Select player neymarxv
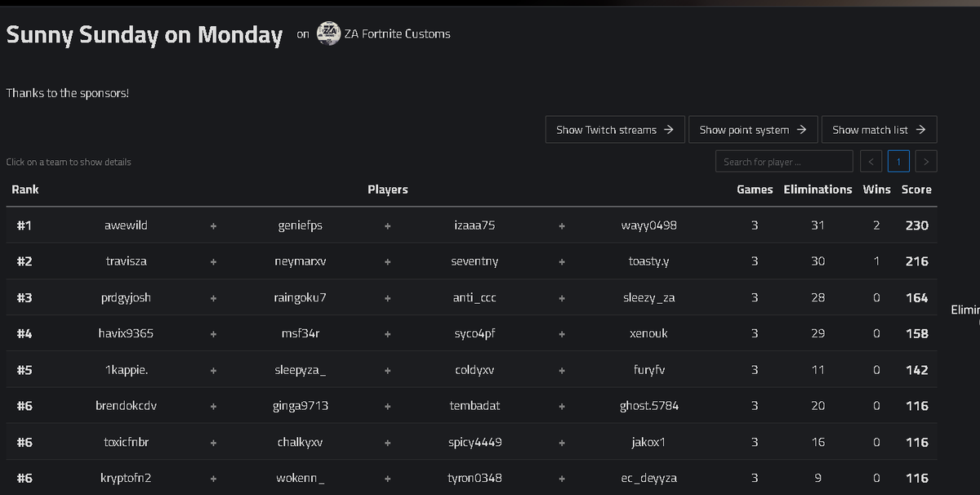This screenshot has width=980, height=495. pos(301,261)
